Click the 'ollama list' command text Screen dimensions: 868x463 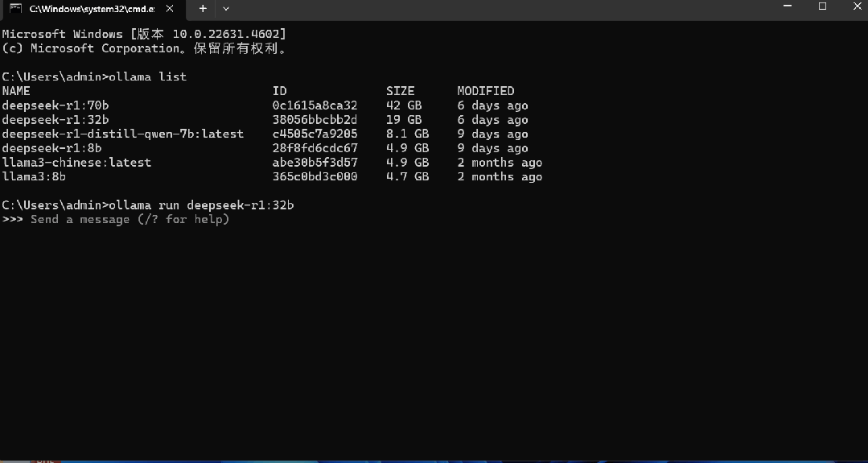point(148,76)
